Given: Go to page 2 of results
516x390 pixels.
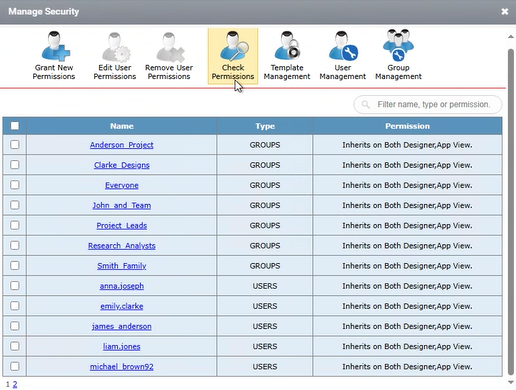Looking at the screenshot, I should tap(15, 384).
